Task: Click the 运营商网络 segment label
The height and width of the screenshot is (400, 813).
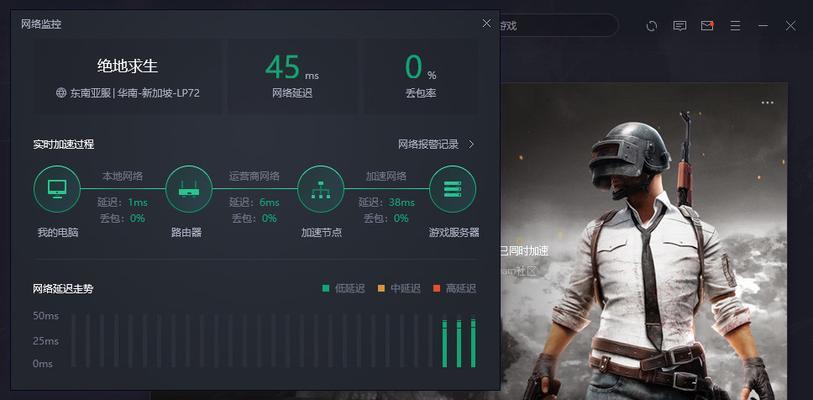Action: click(254, 176)
